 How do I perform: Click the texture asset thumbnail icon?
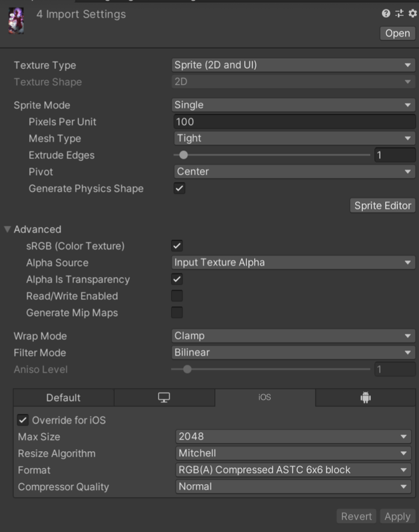click(x=17, y=20)
